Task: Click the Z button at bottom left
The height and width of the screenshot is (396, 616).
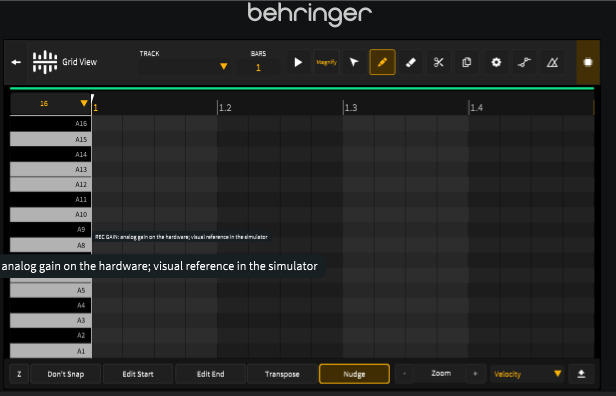Action: (x=19, y=374)
